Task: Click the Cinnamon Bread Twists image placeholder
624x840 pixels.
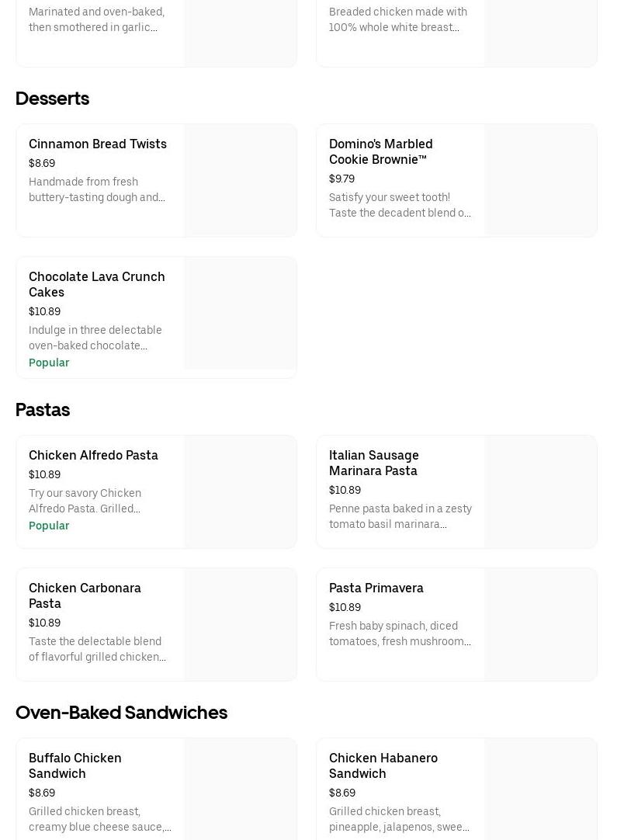Action: coord(241,180)
